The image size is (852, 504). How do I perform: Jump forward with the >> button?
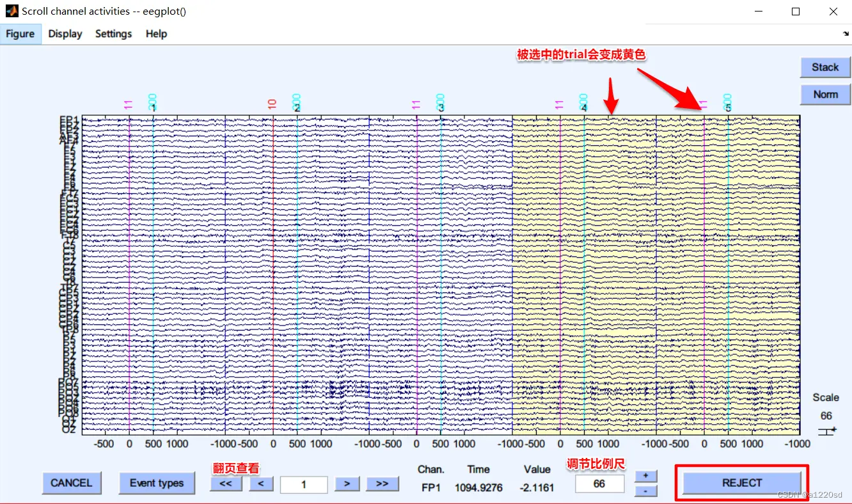coord(382,484)
